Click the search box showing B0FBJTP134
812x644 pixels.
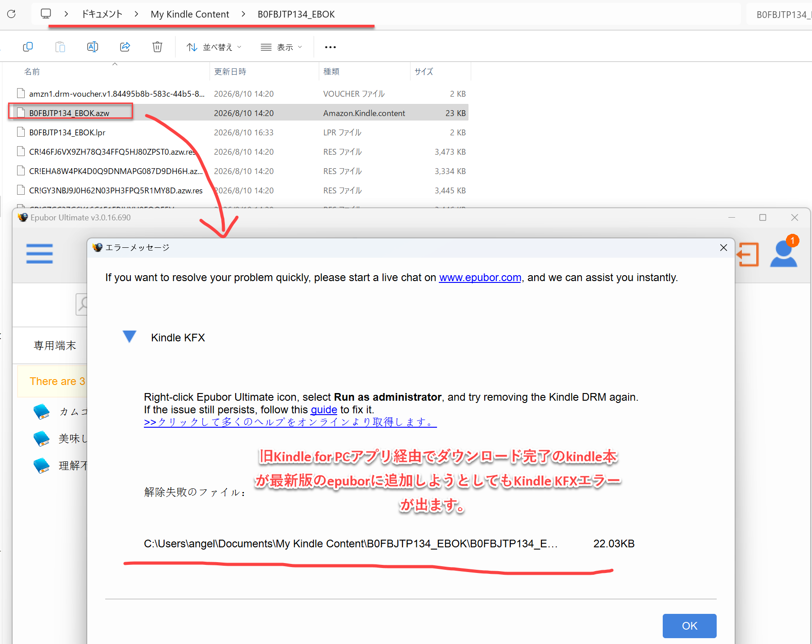[x=780, y=14]
